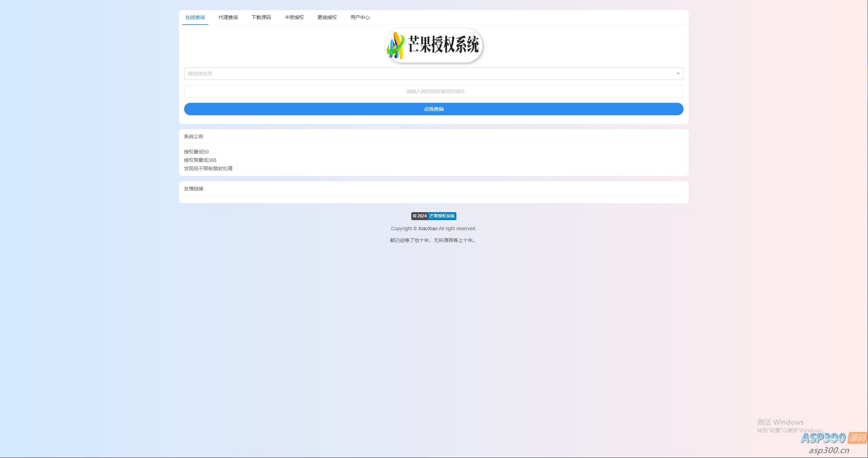Click the © 2024 dark badge
Screen dimensions: 868x458
coord(420,216)
